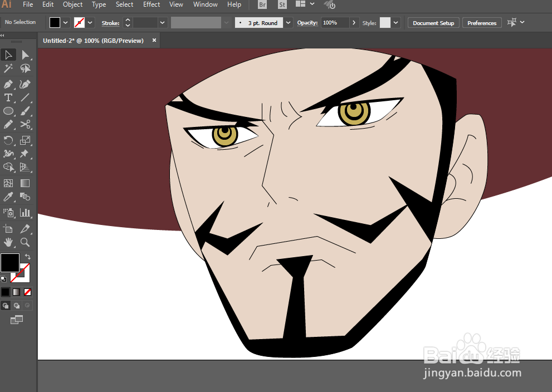This screenshot has width=552, height=392.
Task: Select the Gradient tool
Action: (x=25, y=183)
